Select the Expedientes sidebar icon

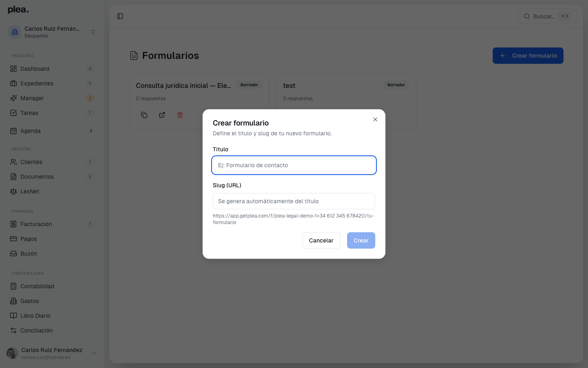(14, 83)
